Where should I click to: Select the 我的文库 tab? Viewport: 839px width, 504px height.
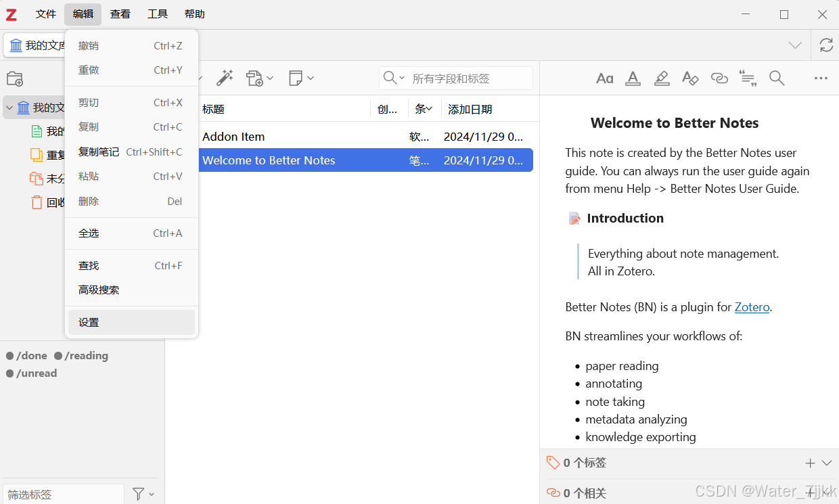click(35, 45)
